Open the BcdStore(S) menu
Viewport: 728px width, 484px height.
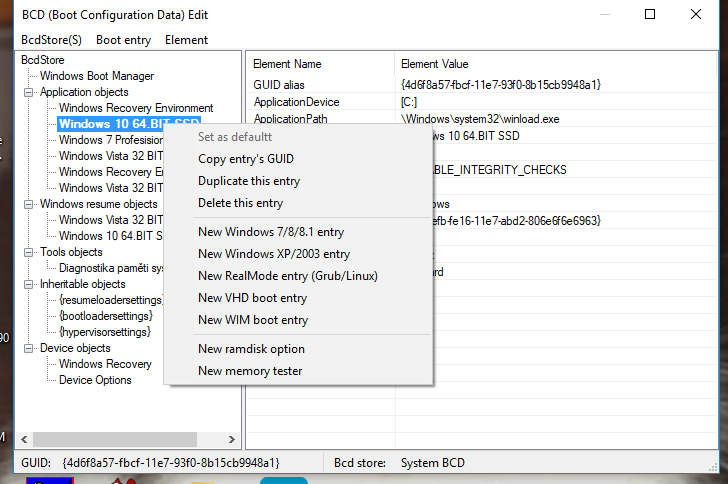click(52, 40)
